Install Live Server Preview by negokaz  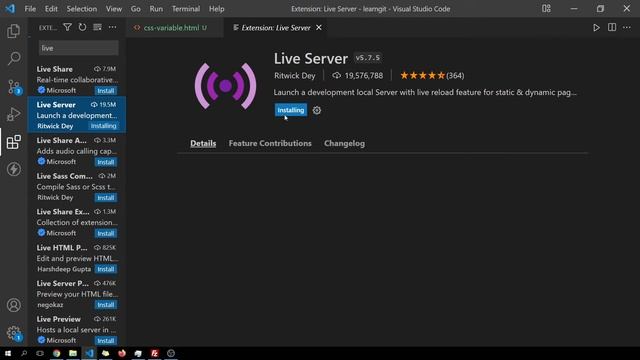106,305
